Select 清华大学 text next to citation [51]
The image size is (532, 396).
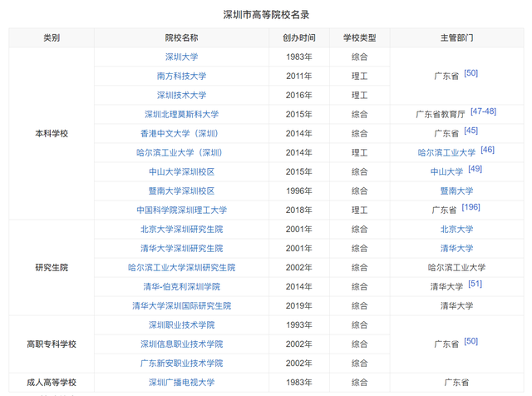pyautogui.click(x=446, y=287)
